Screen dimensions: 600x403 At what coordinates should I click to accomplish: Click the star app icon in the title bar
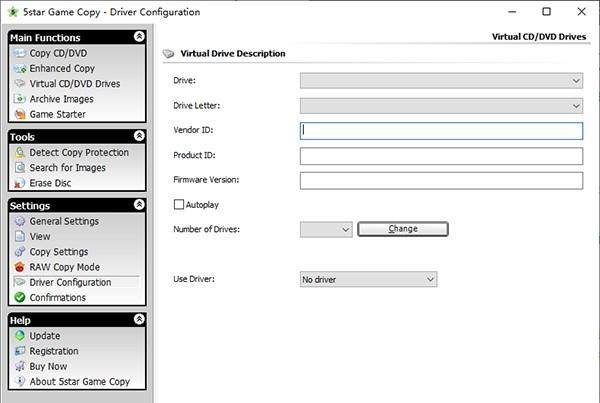pyautogui.click(x=13, y=12)
